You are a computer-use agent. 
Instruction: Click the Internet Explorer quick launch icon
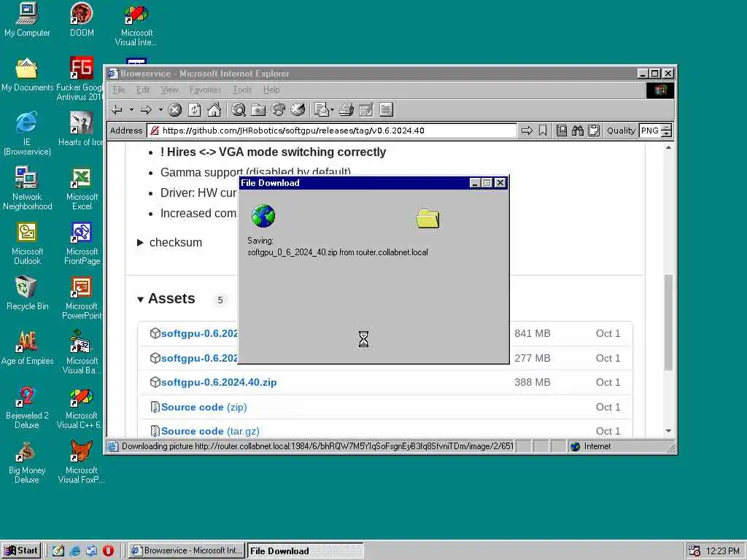click(x=75, y=551)
